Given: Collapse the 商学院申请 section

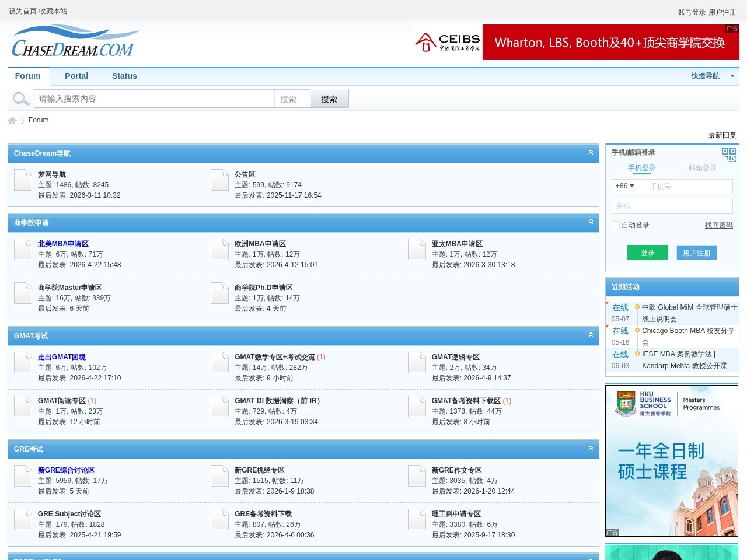Looking at the screenshot, I should pos(591,222).
